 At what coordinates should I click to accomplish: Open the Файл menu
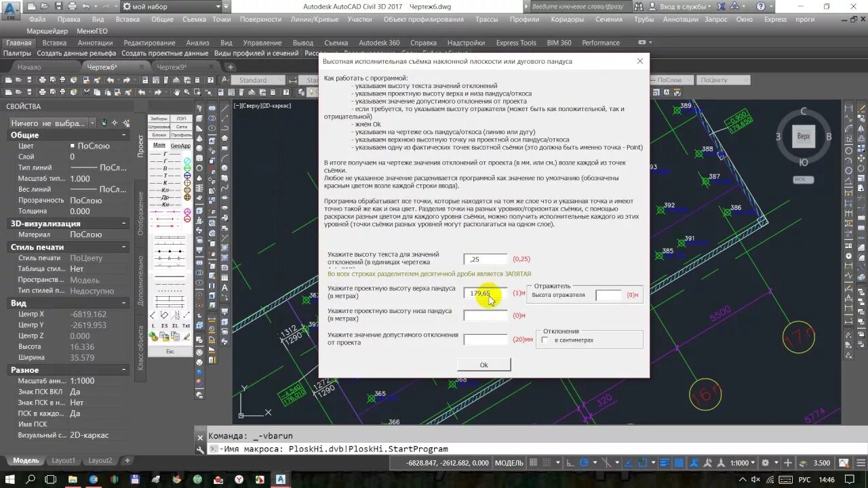(x=38, y=20)
